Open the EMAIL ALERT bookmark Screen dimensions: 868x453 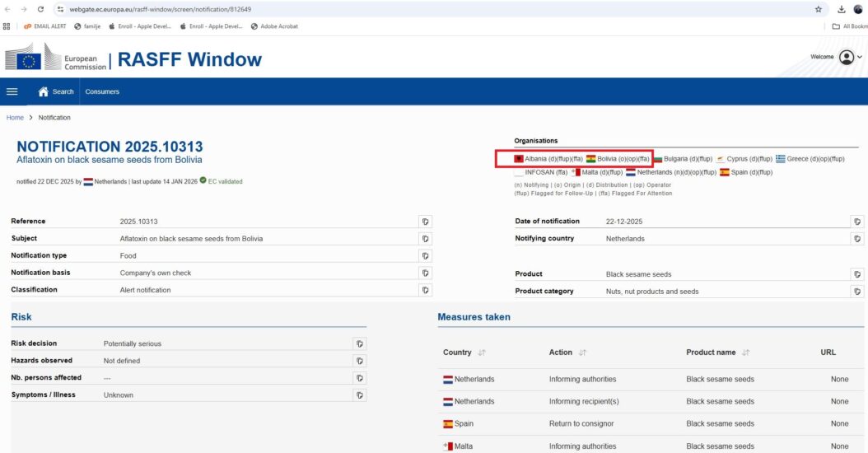44,26
